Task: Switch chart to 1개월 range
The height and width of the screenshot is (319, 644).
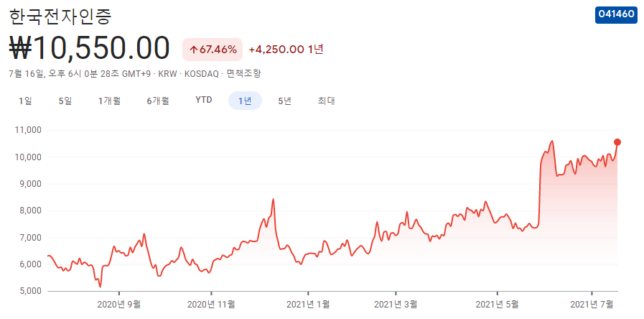Action: pyautogui.click(x=109, y=101)
